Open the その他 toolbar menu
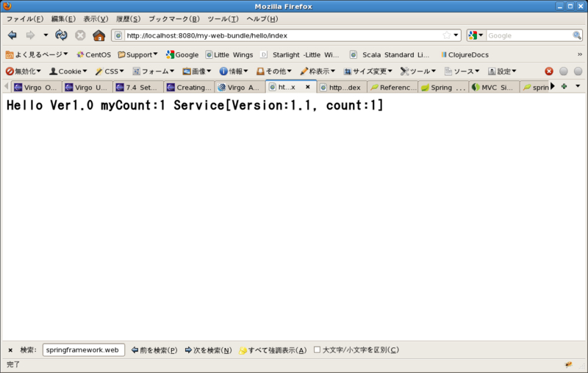Image resolution: width=588 pixels, height=373 pixels. pos(273,71)
